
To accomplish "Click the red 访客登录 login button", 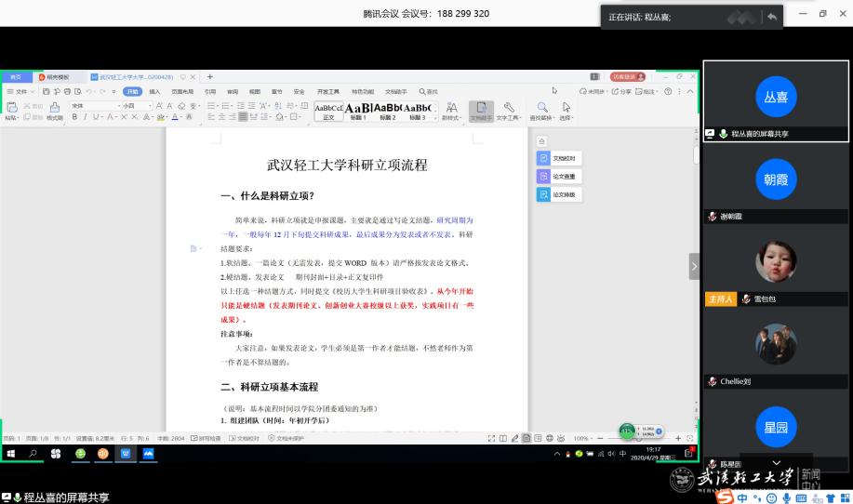I will tap(628, 76).
